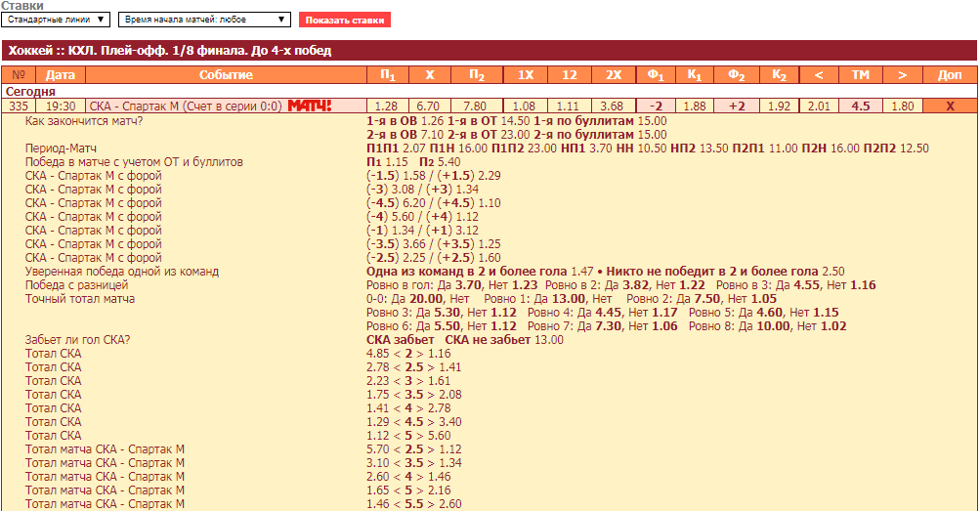
Task: Click handicap (+3) odds 1.34
Action: 467,190
